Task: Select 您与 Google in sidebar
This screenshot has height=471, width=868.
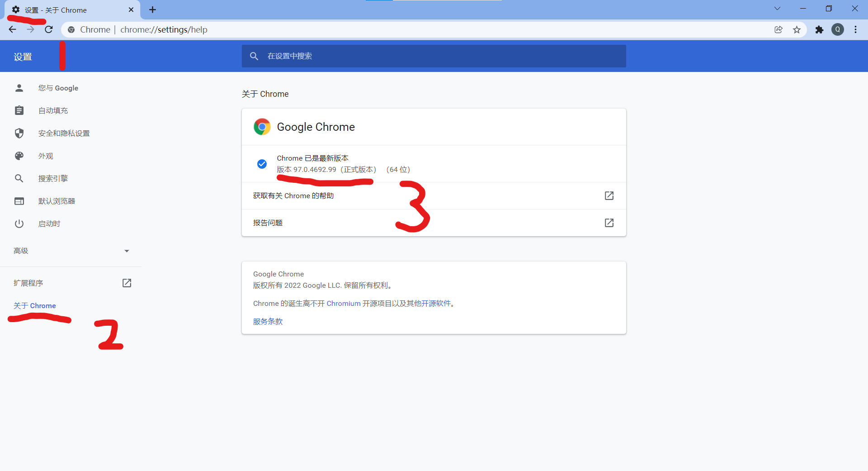Action: point(58,88)
